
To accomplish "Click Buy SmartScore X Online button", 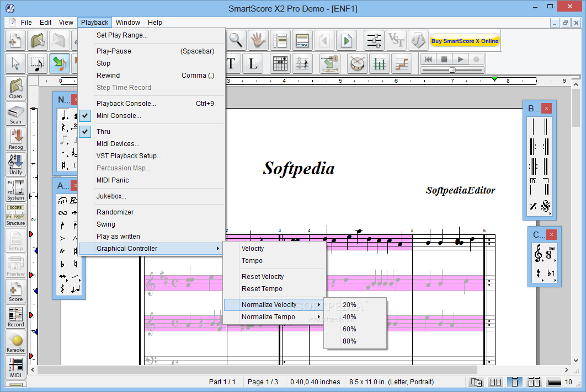I will tap(465, 41).
